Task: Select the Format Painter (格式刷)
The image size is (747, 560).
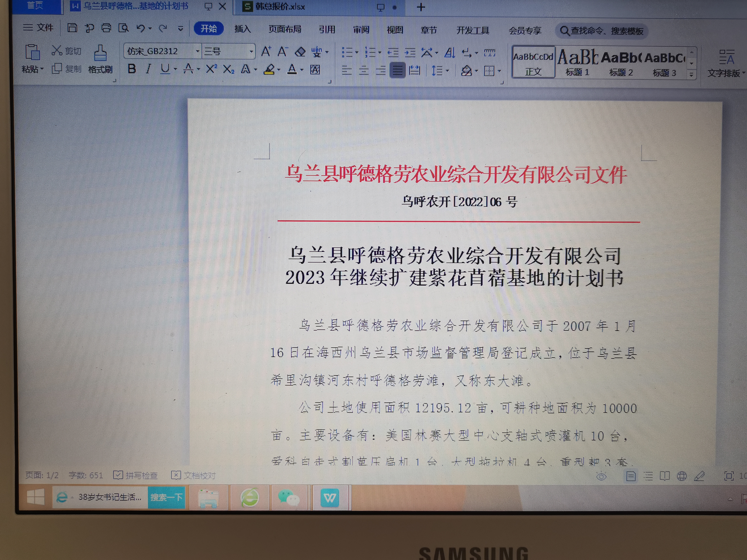Action: tap(100, 59)
